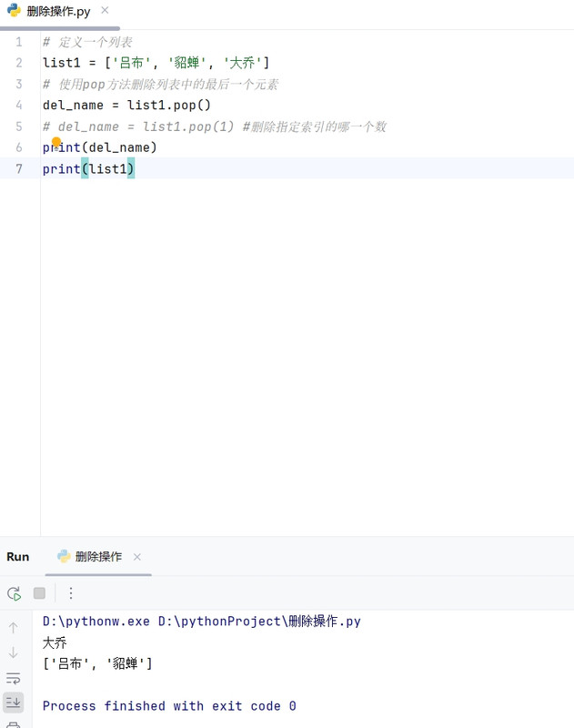Click the print(list1) statement
Viewport: 574px width, 728px height.
click(x=88, y=169)
